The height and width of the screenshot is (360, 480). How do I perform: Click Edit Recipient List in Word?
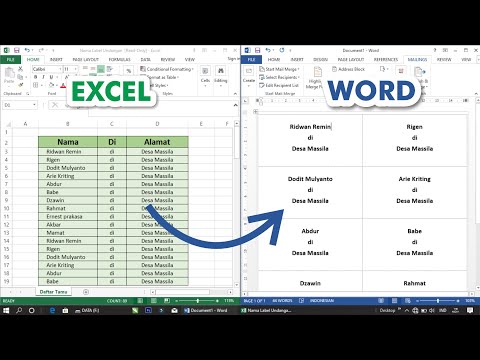(279, 85)
